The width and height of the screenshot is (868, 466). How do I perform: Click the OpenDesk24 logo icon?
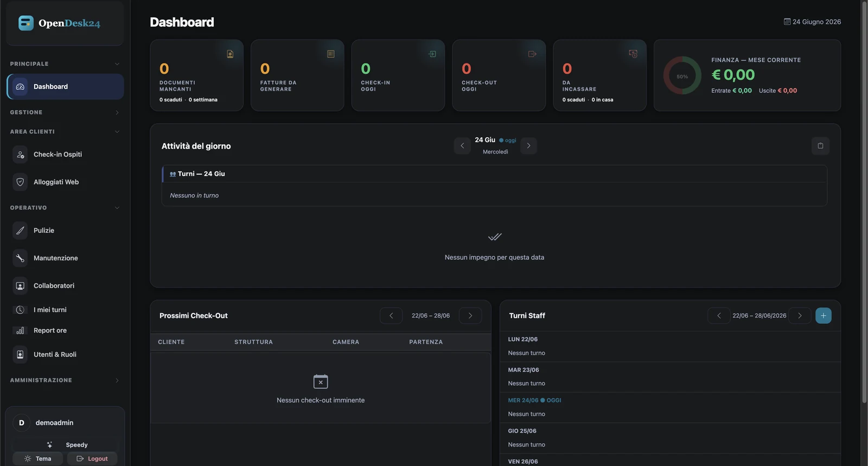(x=25, y=23)
